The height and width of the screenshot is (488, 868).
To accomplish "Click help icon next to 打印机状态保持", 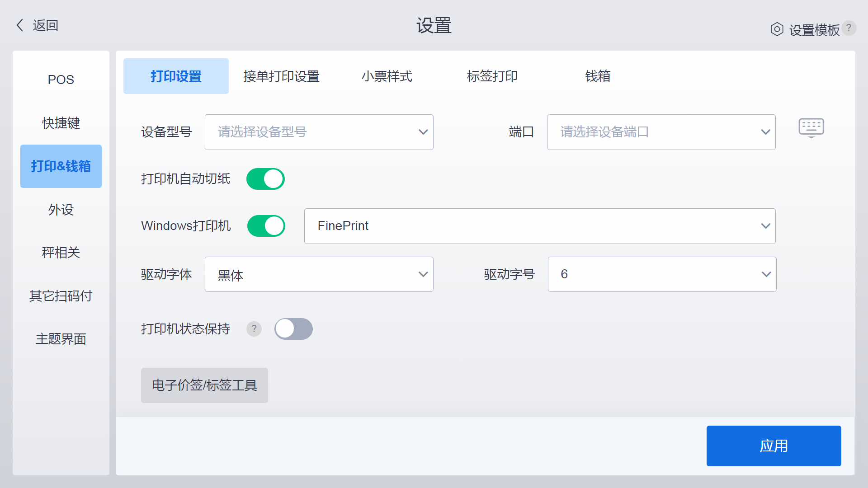I will coord(254,329).
